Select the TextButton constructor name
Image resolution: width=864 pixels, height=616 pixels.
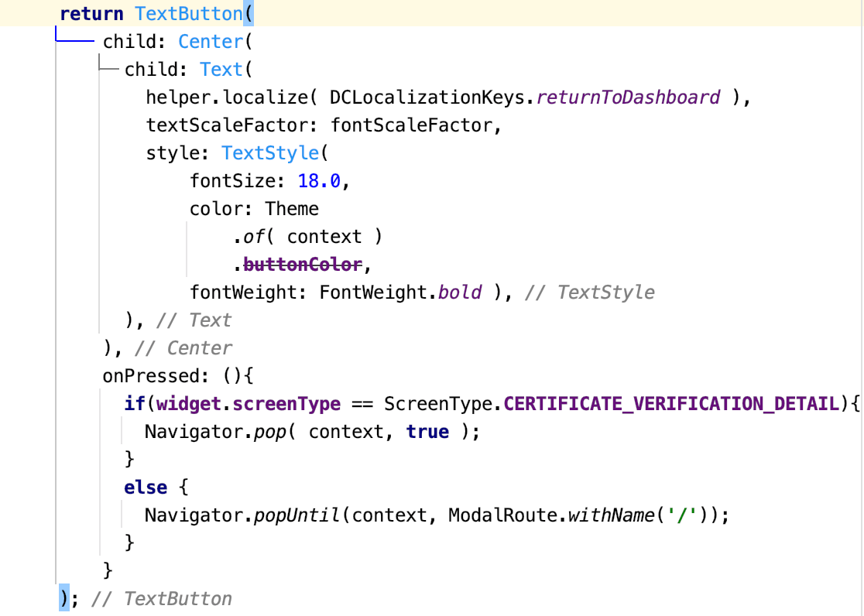[x=190, y=13]
